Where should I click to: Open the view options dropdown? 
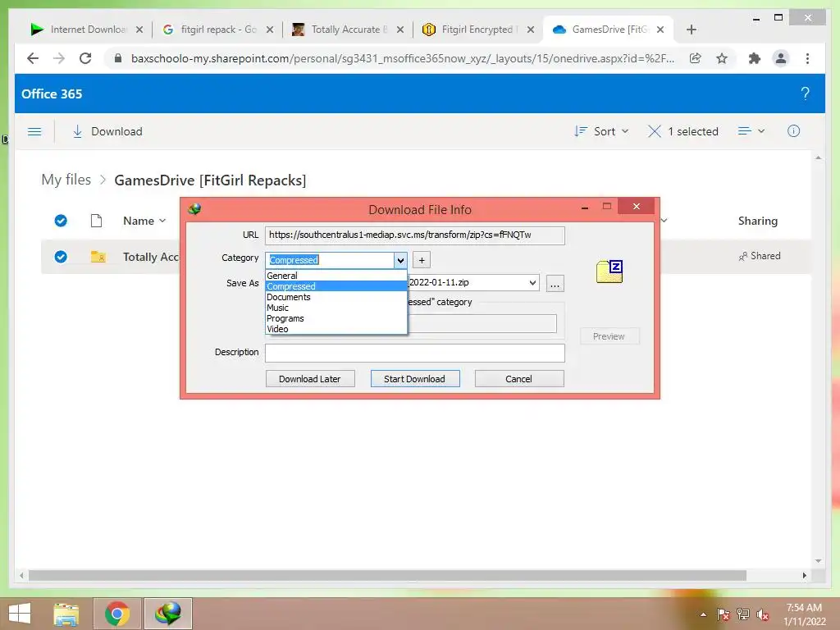[x=751, y=131]
